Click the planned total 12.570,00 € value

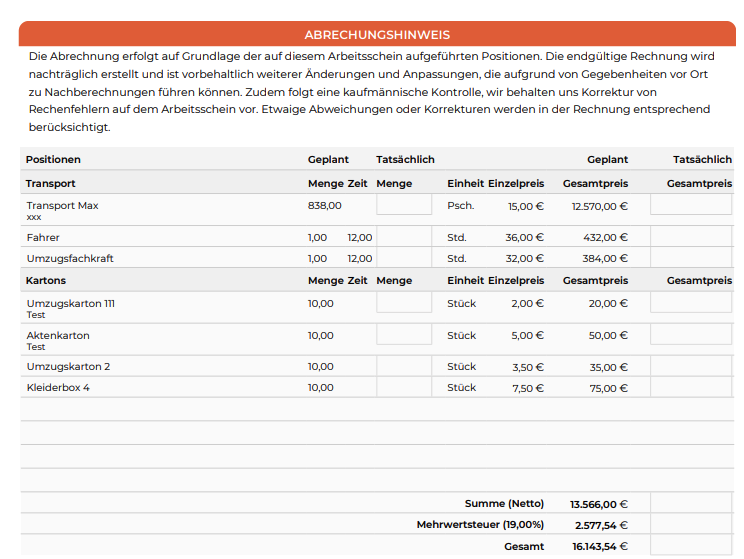click(599, 206)
